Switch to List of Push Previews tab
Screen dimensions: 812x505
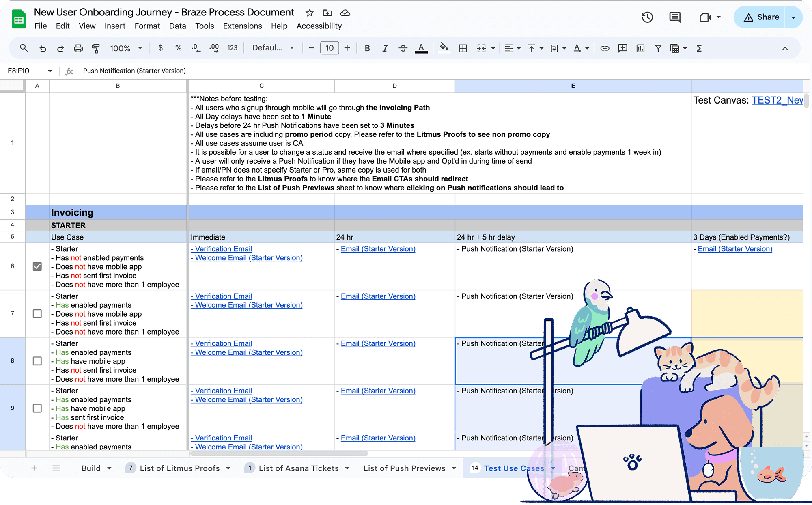[x=404, y=468]
